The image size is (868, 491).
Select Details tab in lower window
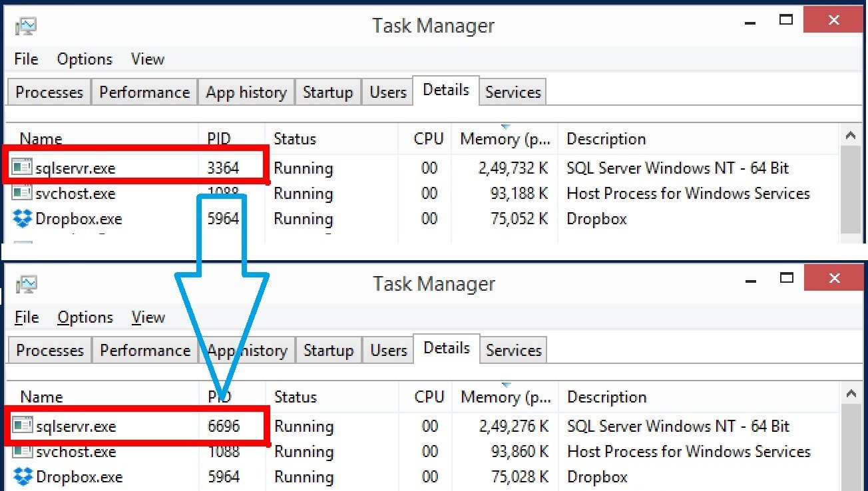[447, 348]
